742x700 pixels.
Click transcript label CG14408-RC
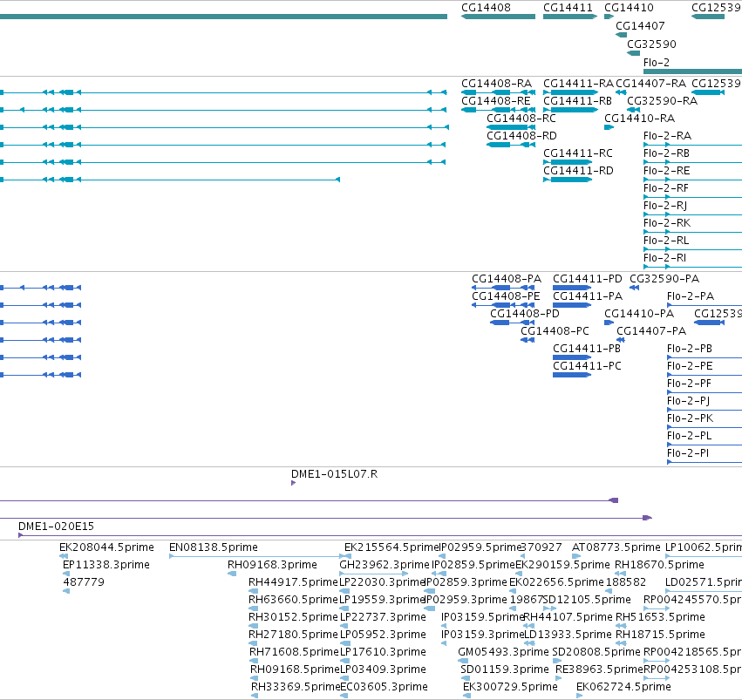click(x=521, y=119)
